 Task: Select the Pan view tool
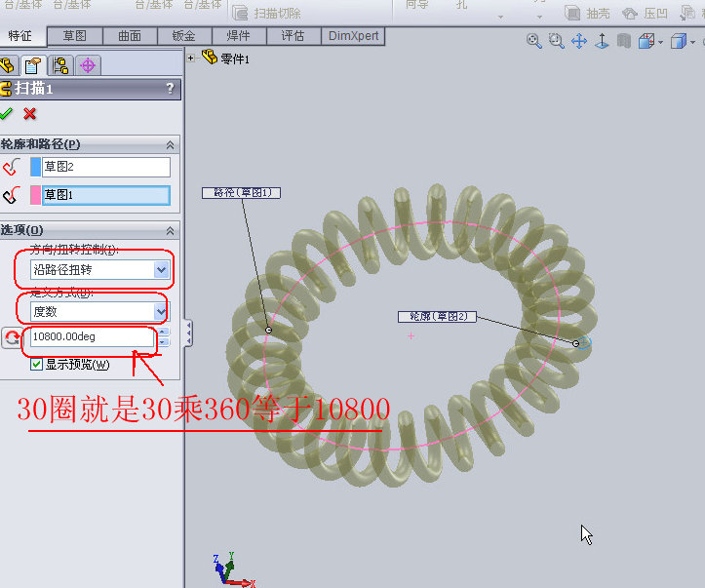click(x=579, y=41)
